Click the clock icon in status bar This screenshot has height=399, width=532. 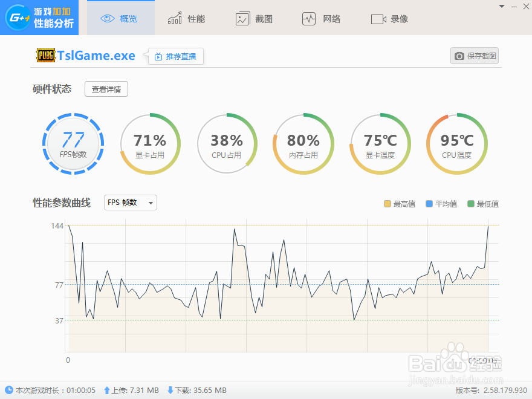pyautogui.click(x=9, y=390)
